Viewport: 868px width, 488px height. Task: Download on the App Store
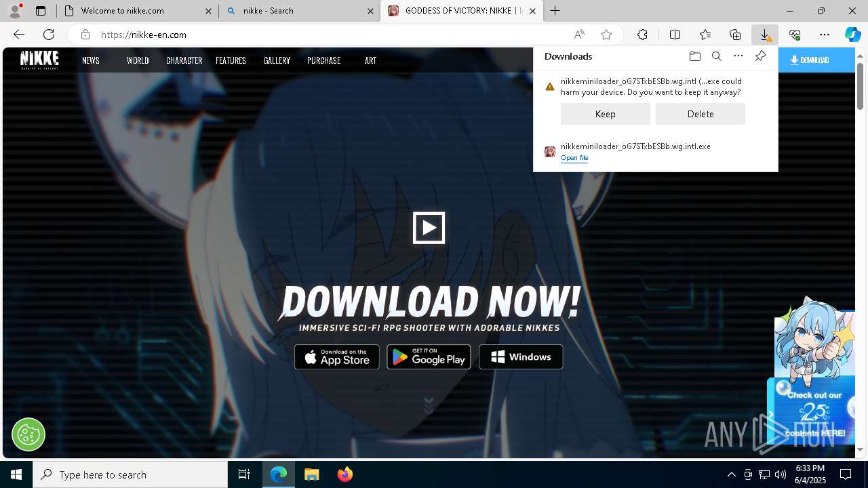pyautogui.click(x=337, y=357)
